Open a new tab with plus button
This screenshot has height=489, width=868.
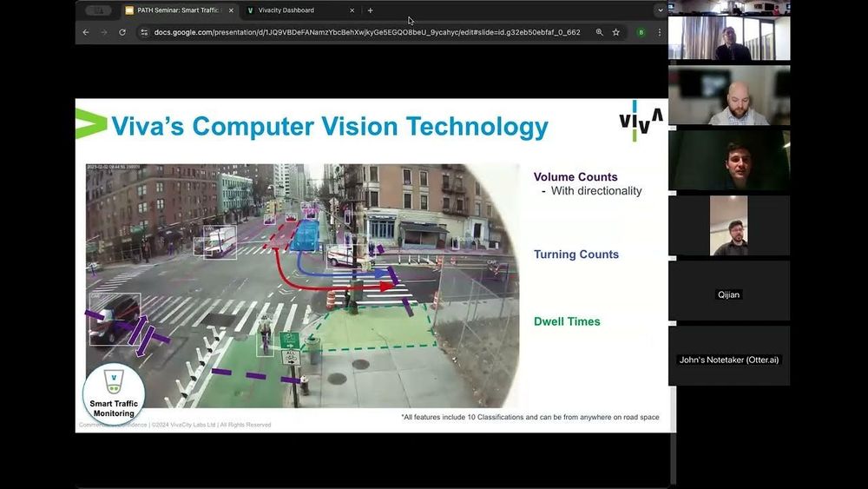tap(371, 10)
